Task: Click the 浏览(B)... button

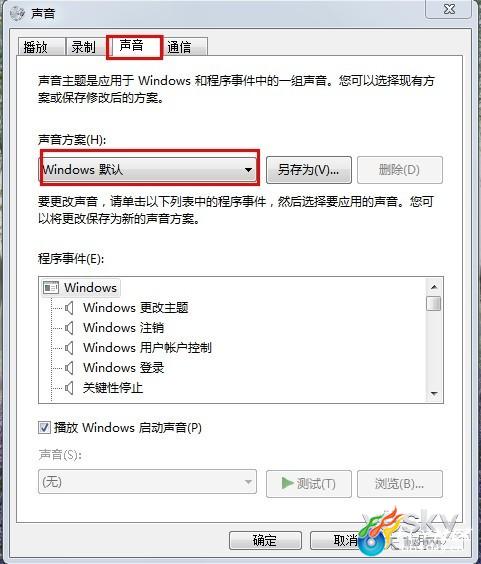Action: coord(400,484)
